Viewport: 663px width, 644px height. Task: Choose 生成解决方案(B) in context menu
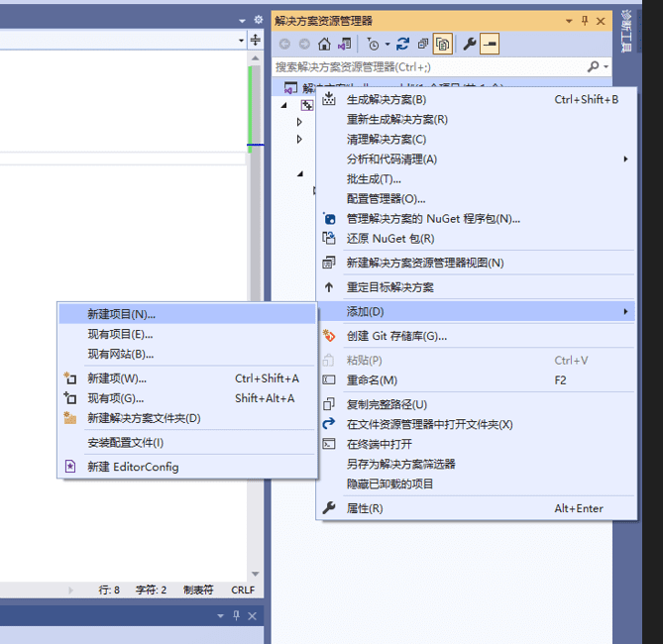(x=387, y=99)
